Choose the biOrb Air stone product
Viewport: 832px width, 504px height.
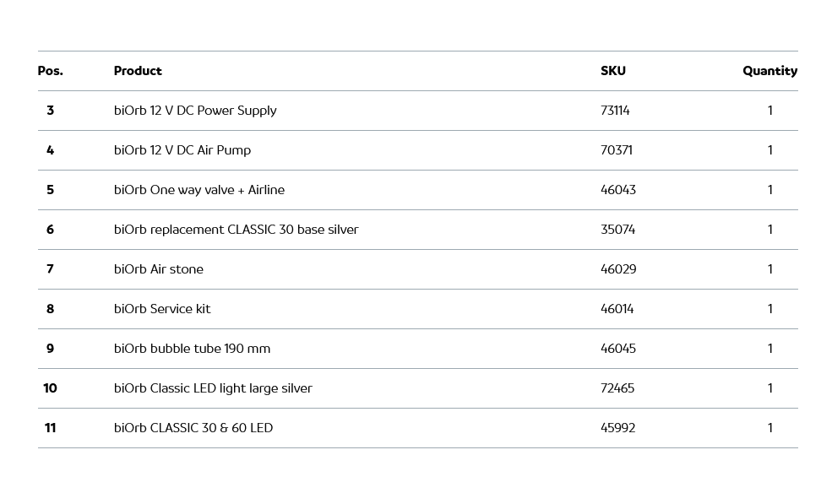[x=159, y=269]
